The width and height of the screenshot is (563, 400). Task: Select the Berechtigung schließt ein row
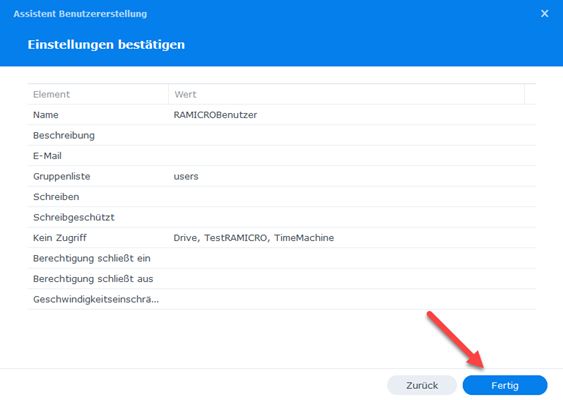[282, 258]
